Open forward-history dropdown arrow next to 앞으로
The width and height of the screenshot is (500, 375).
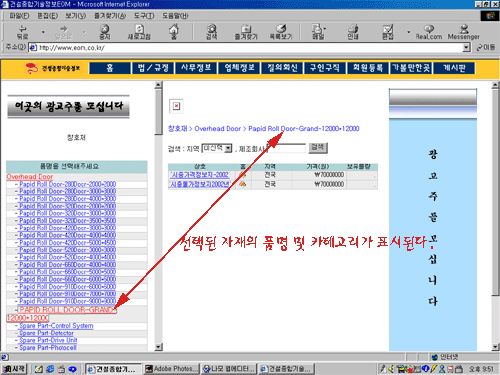coord(84,32)
